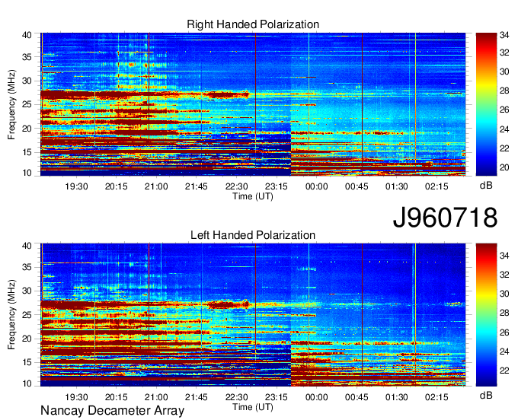
Task: Click the 20:15 tick under Right Handed plot
Action: (x=117, y=186)
